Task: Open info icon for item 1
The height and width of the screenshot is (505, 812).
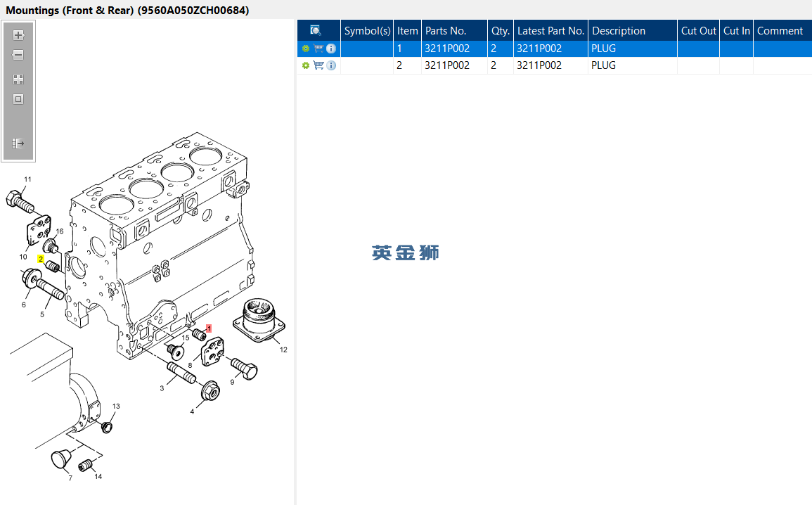Action: [331, 49]
